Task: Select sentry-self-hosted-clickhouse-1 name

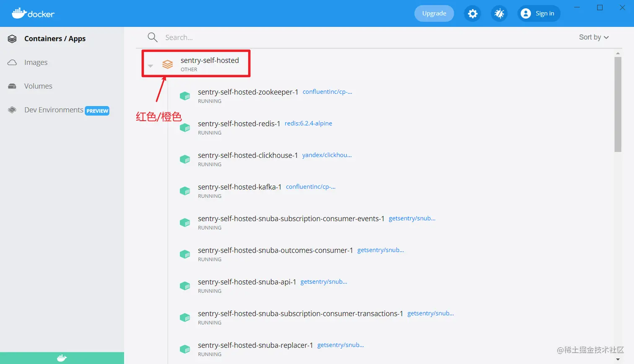Action: 248,155
